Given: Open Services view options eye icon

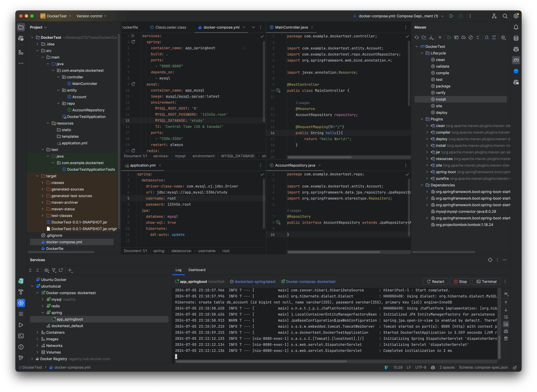Looking at the screenshot, I should pyautogui.click(x=47, y=270).
